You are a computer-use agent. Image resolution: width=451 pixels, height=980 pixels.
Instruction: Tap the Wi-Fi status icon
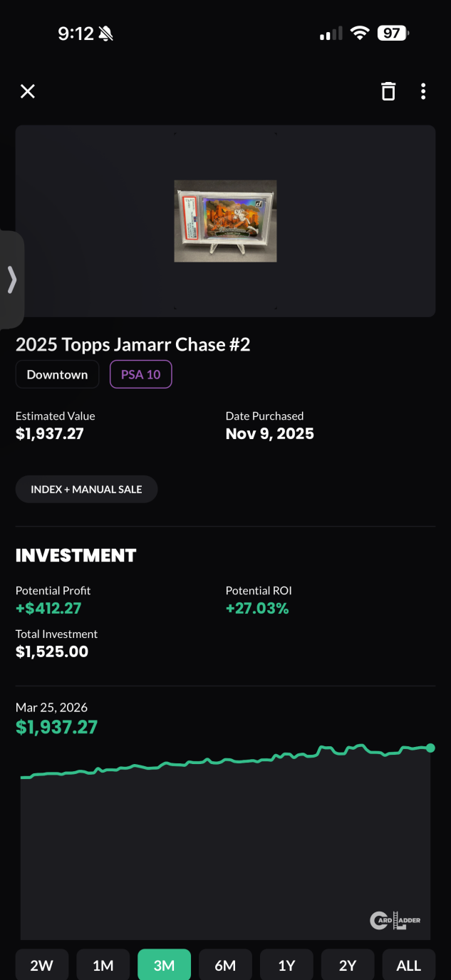360,33
